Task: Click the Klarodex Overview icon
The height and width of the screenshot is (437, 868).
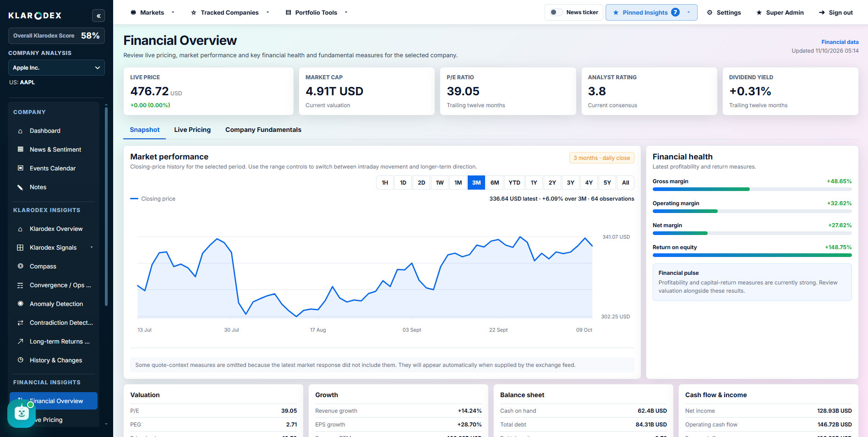Action: (x=20, y=229)
